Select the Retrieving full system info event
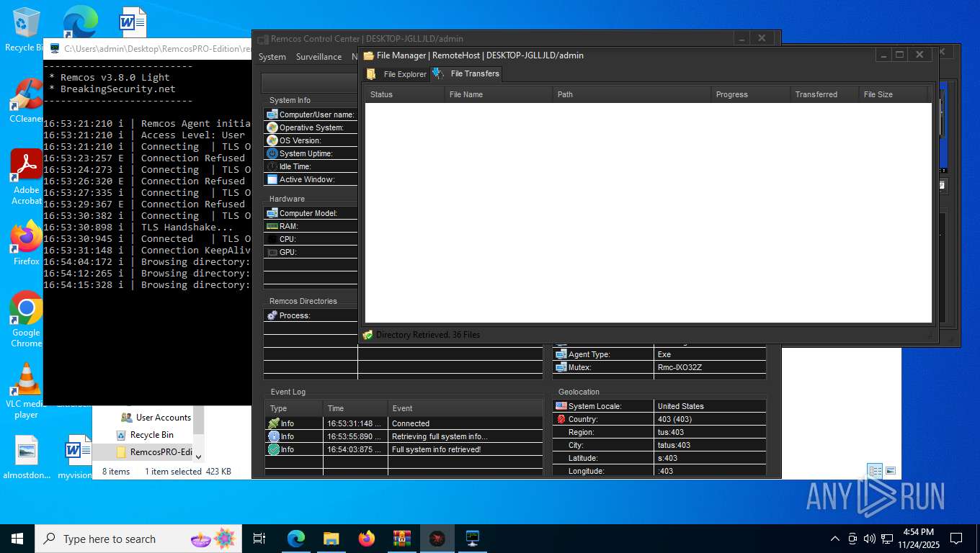Screen dimensions: 980x553 click(x=404, y=436)
